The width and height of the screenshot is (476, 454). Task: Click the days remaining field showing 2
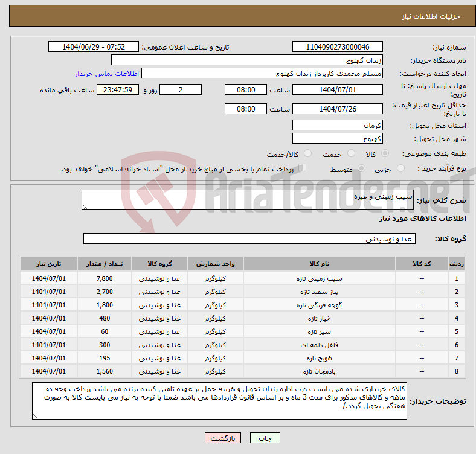coord(181,89)
